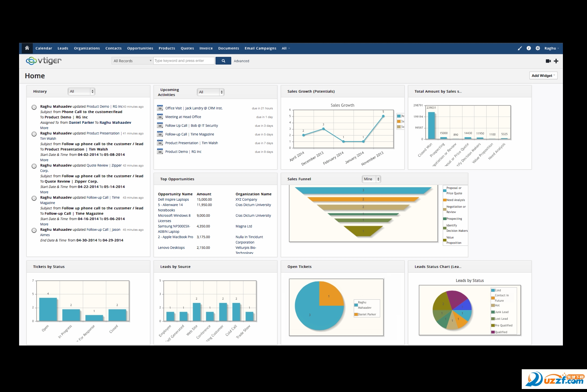This screenshot has height=392, width=587.
Task: Click the Prospecting legend color swatch
Action: click(x=444, y=219)
